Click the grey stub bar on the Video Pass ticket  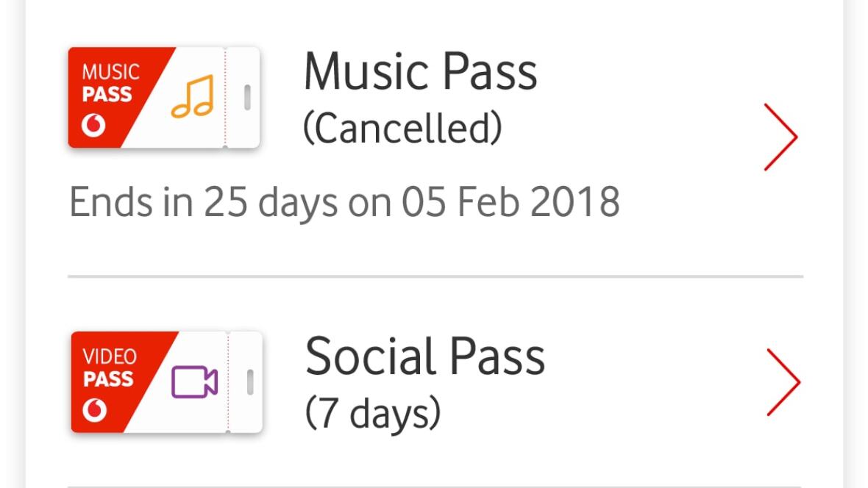tap(249, 381)
